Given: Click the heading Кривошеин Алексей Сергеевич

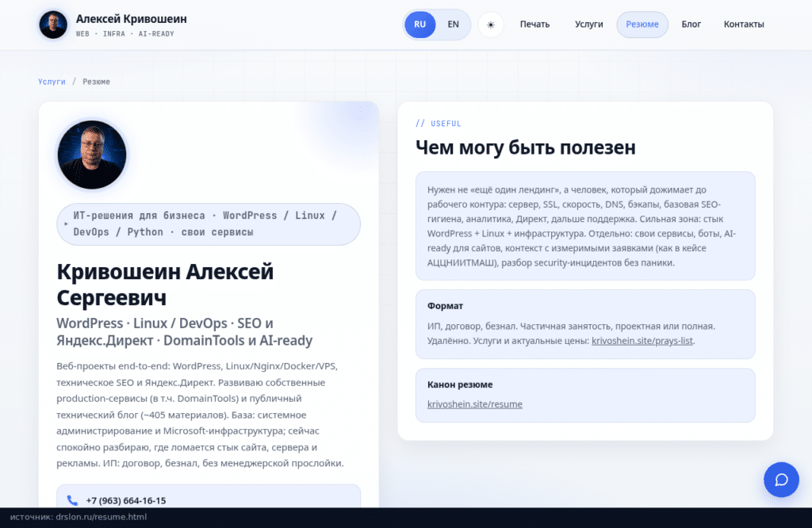Looking at the screenshot, I should (165, 285).
